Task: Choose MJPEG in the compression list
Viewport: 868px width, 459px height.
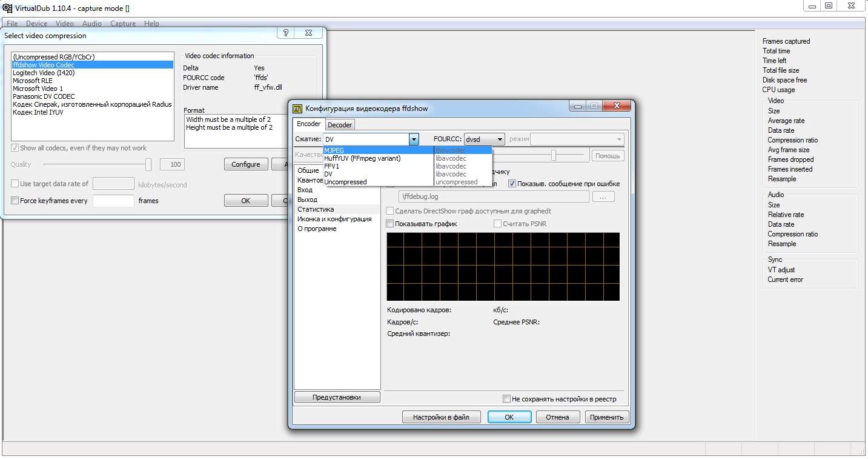Action: pos(379,150)
